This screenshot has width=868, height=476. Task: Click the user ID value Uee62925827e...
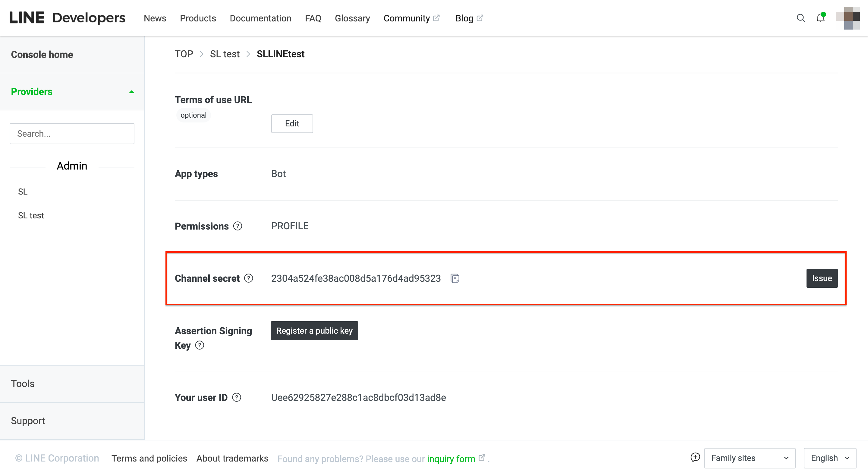358,397
